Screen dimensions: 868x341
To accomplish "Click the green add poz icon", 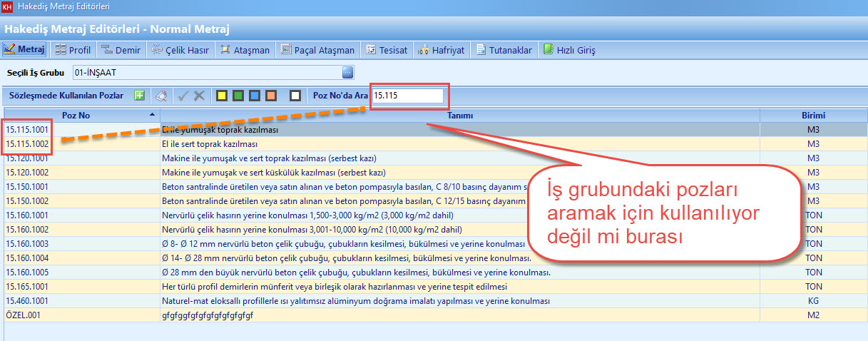I will click(139, 96).
